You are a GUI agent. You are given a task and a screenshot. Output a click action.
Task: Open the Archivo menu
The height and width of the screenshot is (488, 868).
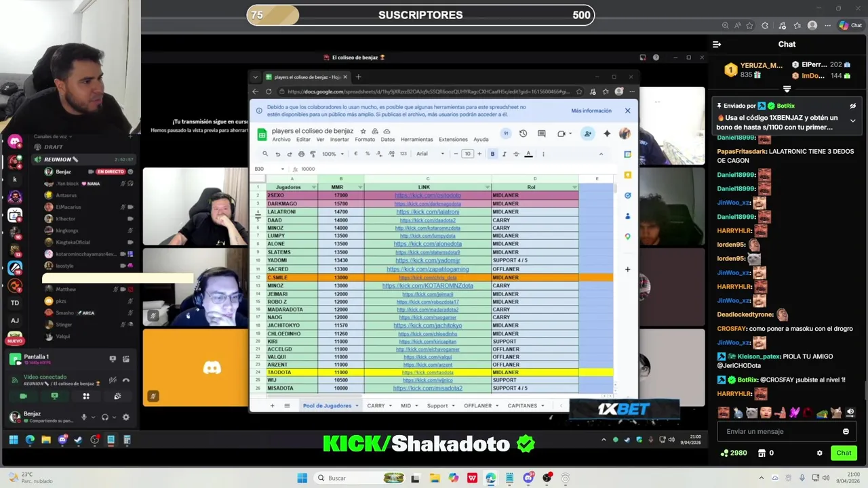(x=281, y=140)
